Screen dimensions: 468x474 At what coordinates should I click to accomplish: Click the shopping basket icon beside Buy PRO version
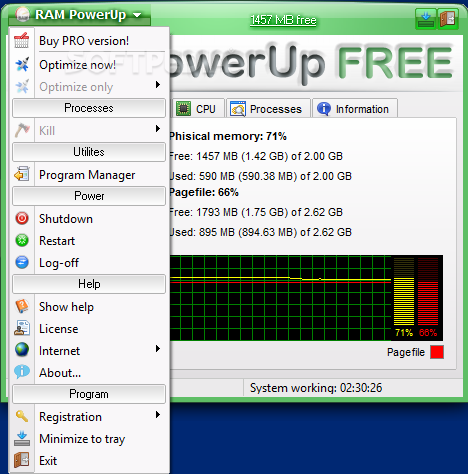(22, 41)
